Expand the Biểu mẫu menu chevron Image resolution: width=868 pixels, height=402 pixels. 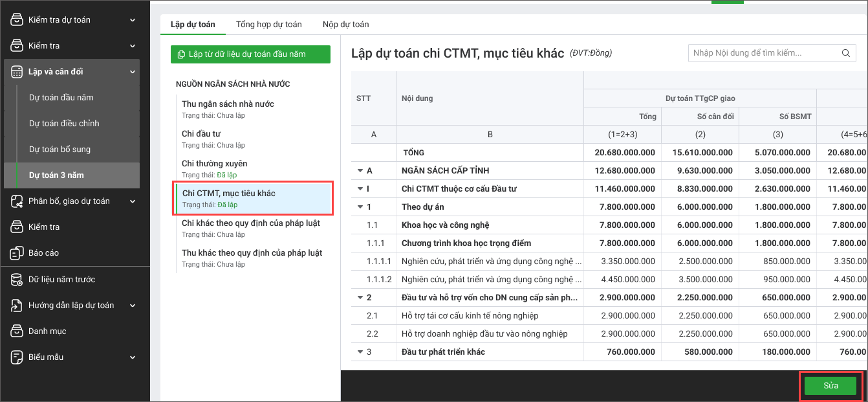pos(133,357)
